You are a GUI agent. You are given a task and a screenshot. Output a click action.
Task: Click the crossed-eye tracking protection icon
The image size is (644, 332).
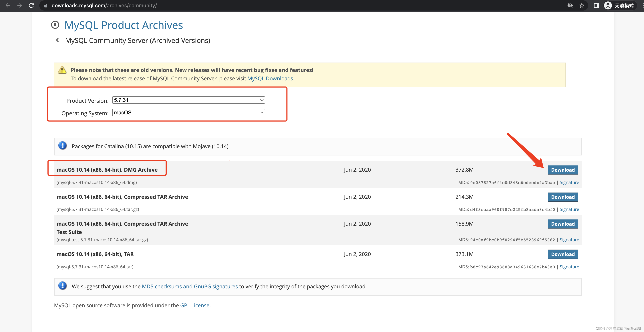tap(570, 5)
